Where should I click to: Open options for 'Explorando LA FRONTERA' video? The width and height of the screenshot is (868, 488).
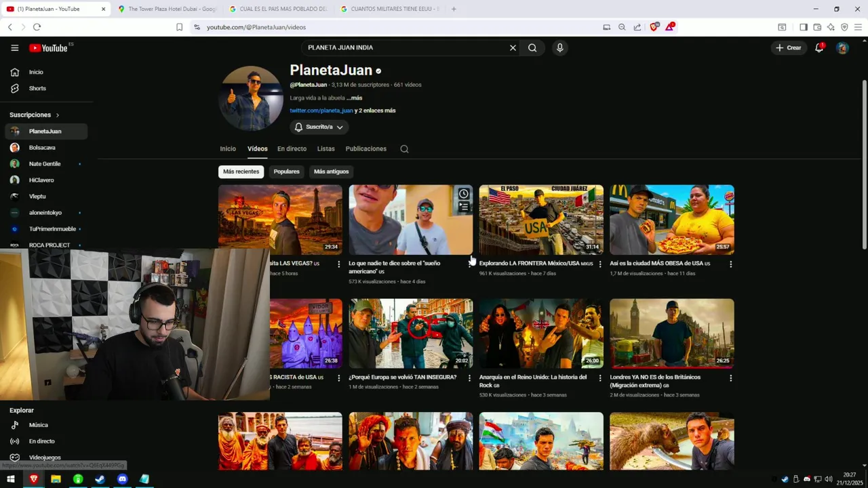click(599, 264)
